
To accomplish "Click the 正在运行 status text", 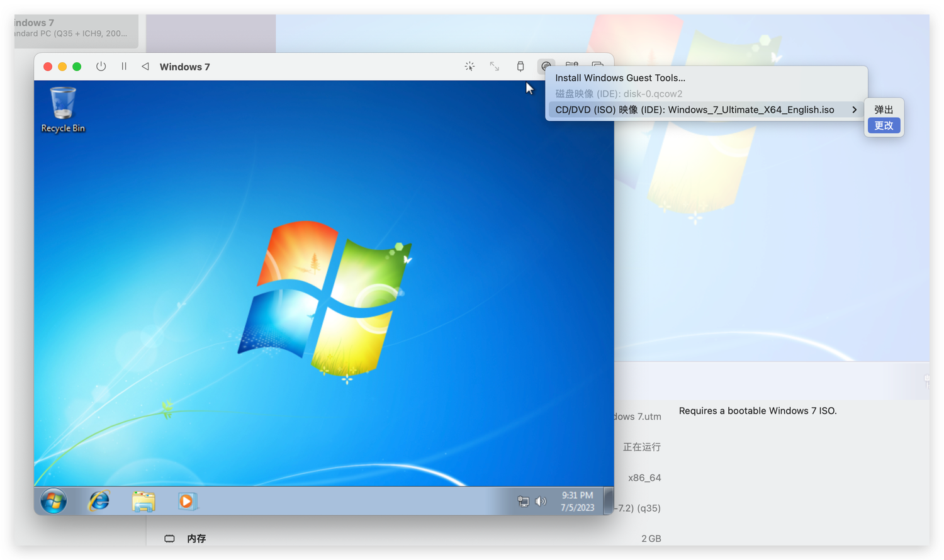I will 642,447.
